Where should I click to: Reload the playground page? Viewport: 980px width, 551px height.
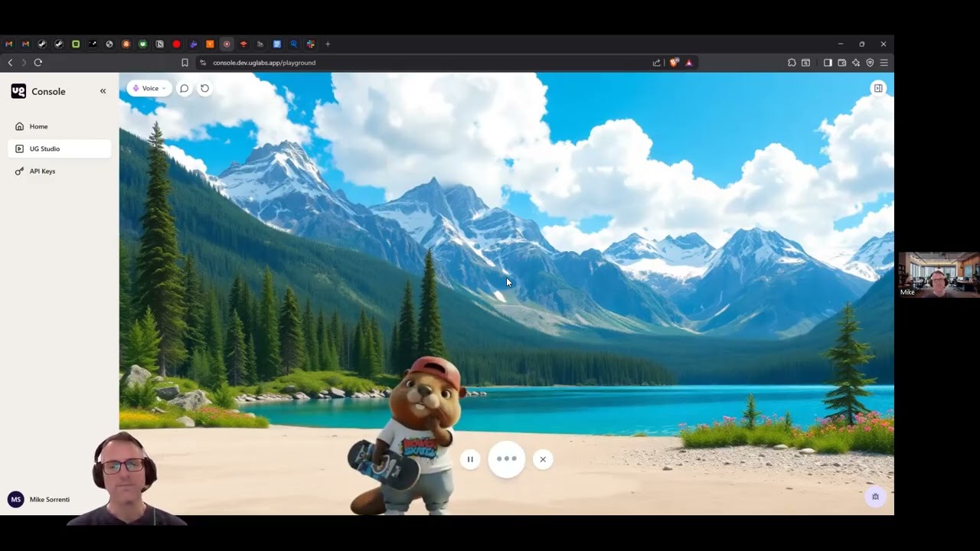(x=38, y=63)
